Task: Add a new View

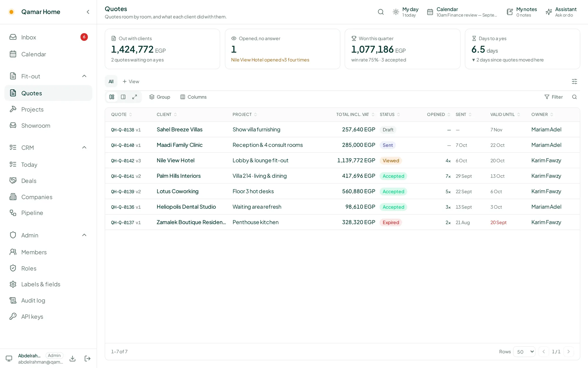Action: pos(131,82)
